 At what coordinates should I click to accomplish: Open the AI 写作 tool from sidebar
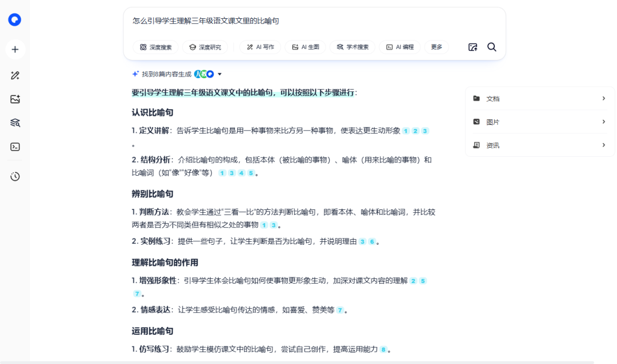(14, 75)
